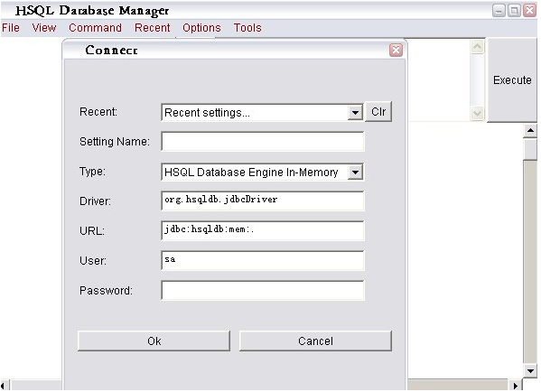Open the File menu
Screen dimensions: 541x392
coord(11,28)
